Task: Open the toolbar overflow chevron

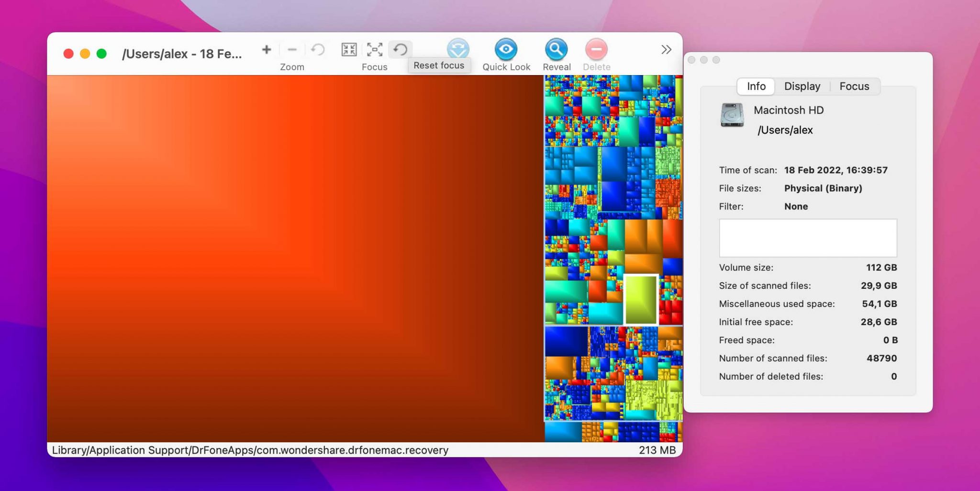Action: coord(666,49)
